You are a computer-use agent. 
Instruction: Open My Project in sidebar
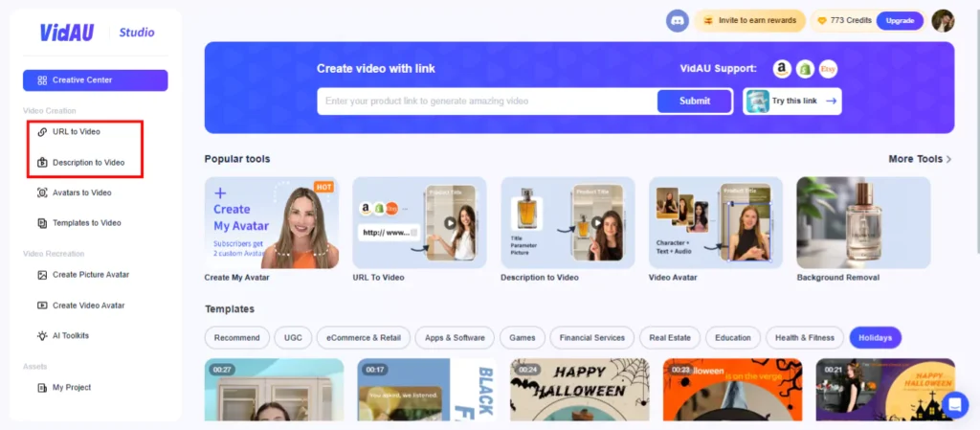tap(72, 388)
